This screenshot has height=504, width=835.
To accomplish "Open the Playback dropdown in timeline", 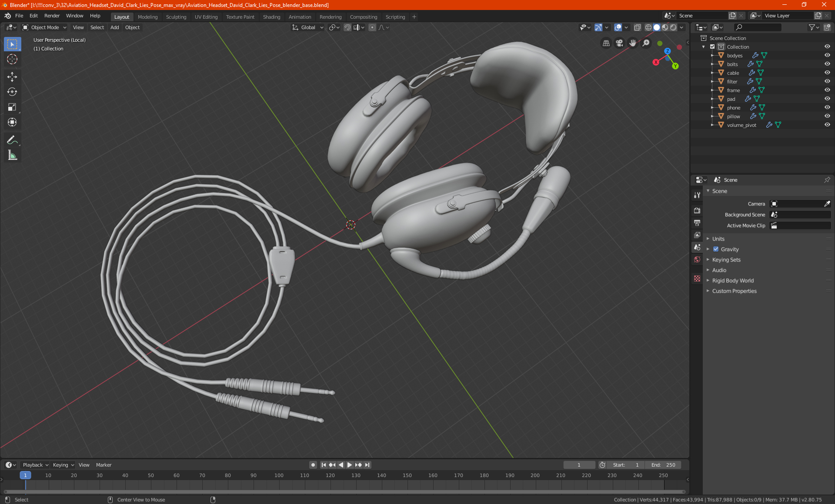I will coord(35,465).
